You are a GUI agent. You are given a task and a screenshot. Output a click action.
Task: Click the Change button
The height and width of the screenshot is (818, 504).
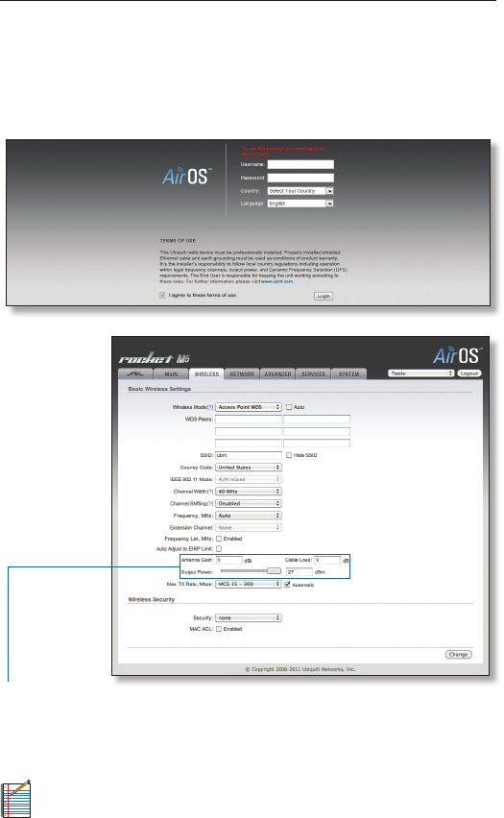pos(459,654)
